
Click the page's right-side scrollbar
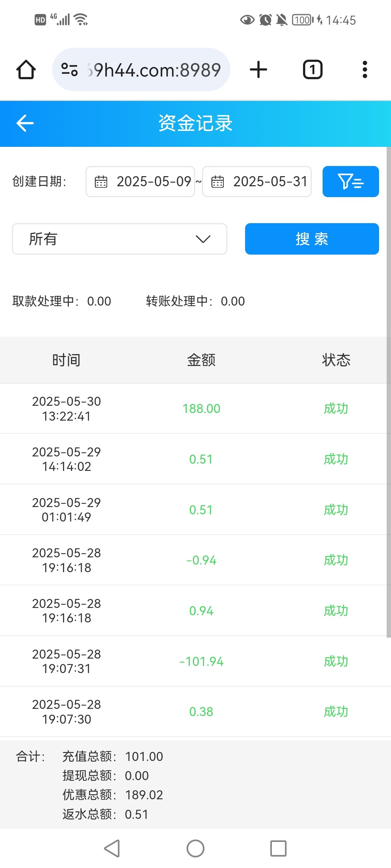coord(388,391)
